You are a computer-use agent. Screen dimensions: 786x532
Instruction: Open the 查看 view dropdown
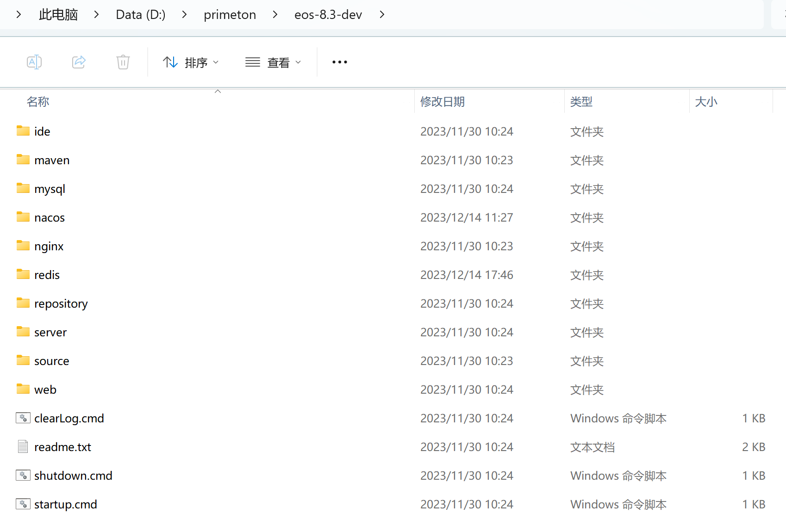pos(273,62)
